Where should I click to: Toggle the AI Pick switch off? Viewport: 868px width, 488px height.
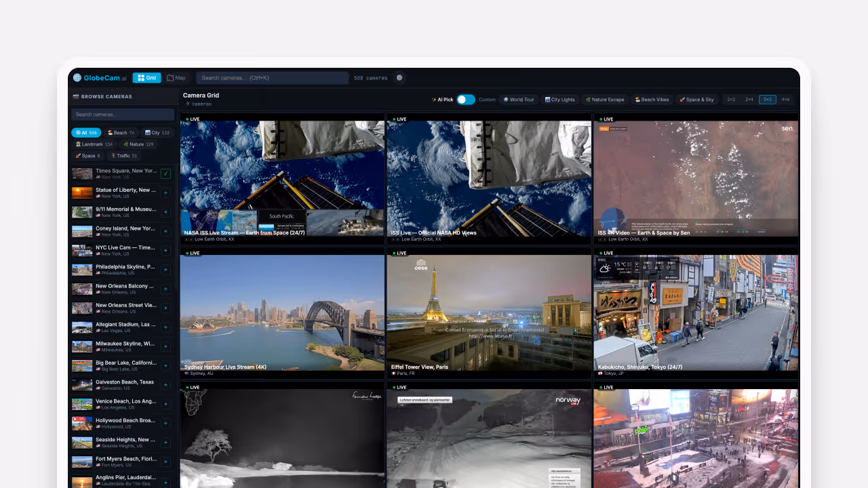pyautogui.click(x=465, y=99)
